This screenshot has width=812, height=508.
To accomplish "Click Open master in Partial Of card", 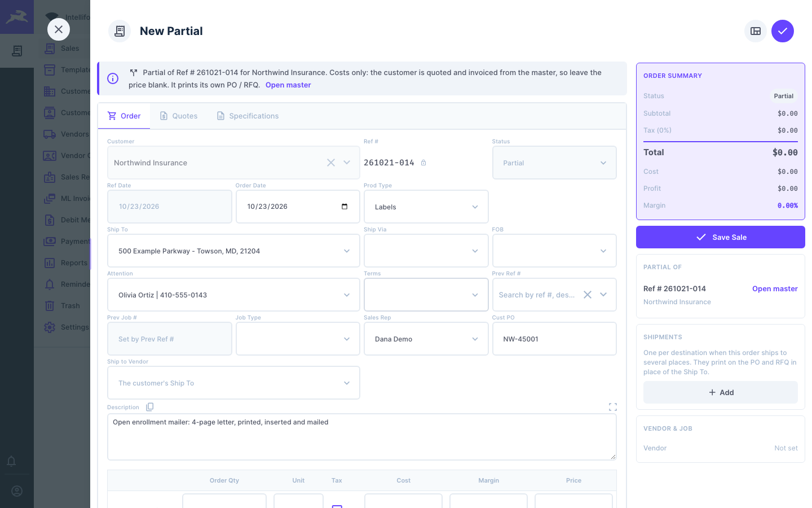I will pos(775,288).
